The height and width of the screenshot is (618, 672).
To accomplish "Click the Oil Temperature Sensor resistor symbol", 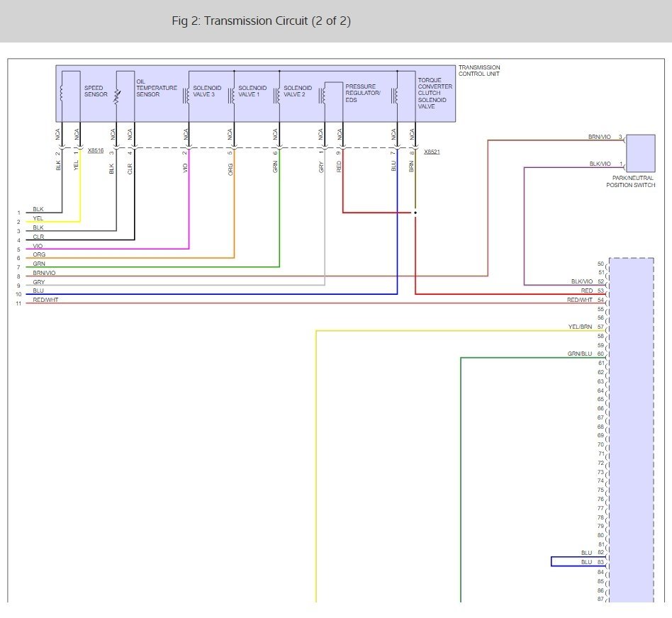I will coord(116,96).
